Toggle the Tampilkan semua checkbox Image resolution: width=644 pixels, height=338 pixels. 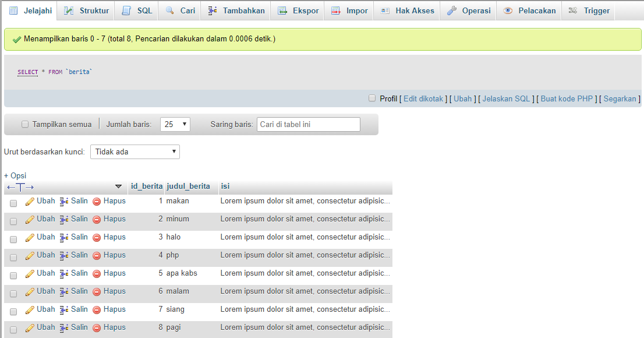(24, 124)
